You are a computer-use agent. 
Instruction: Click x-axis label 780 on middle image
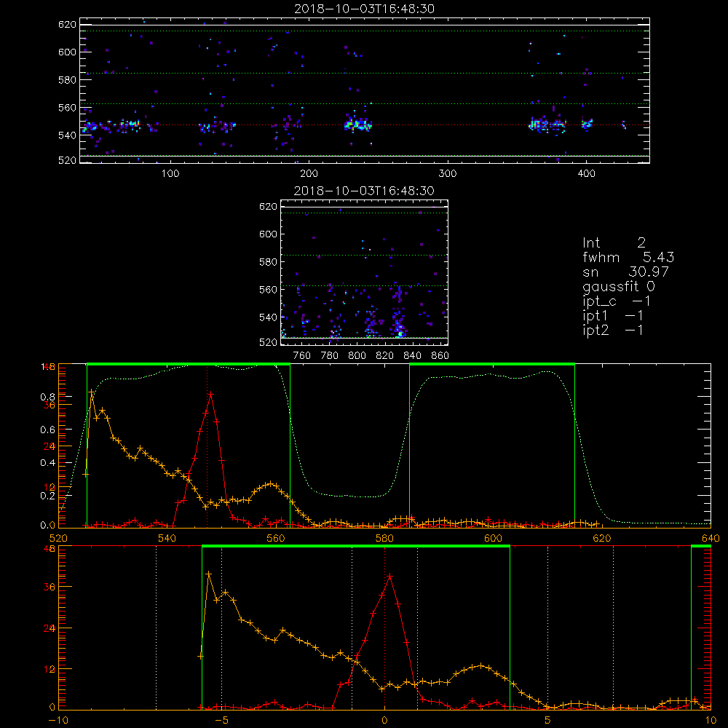click(x=330, y=356)
